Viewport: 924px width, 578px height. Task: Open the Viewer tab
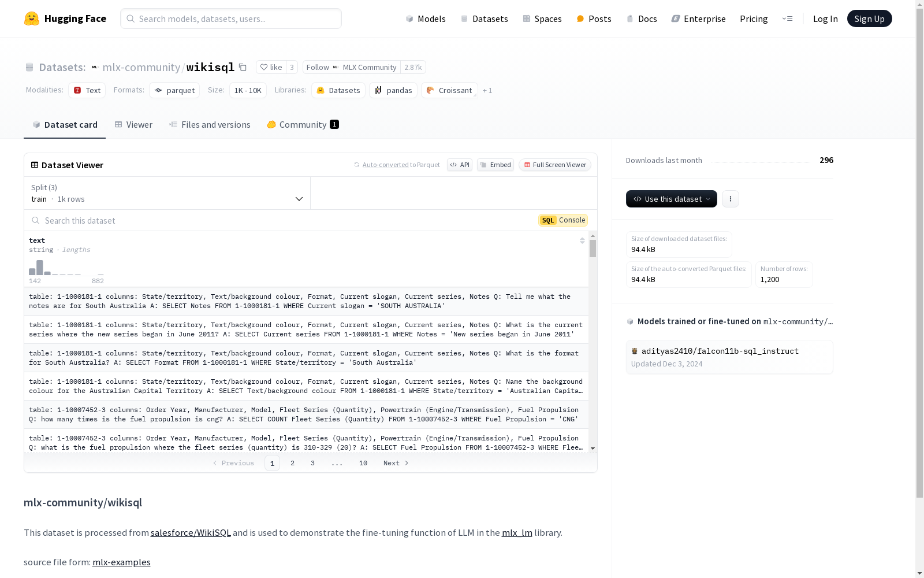click(133, 125)
